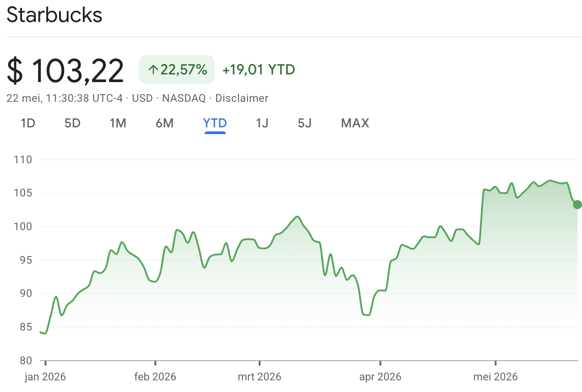Click the 90 y-axis value
582x392 pixels.
[x=26, y=293]
